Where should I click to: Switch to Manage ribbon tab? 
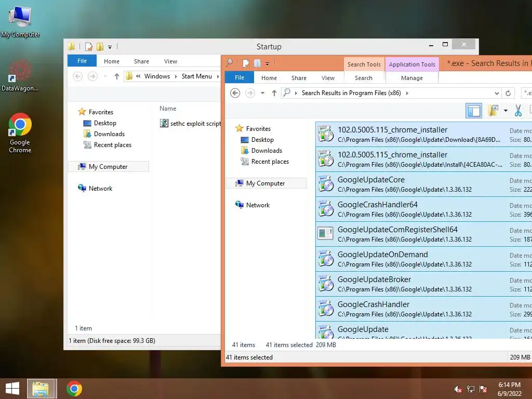[x=412, y=78]
